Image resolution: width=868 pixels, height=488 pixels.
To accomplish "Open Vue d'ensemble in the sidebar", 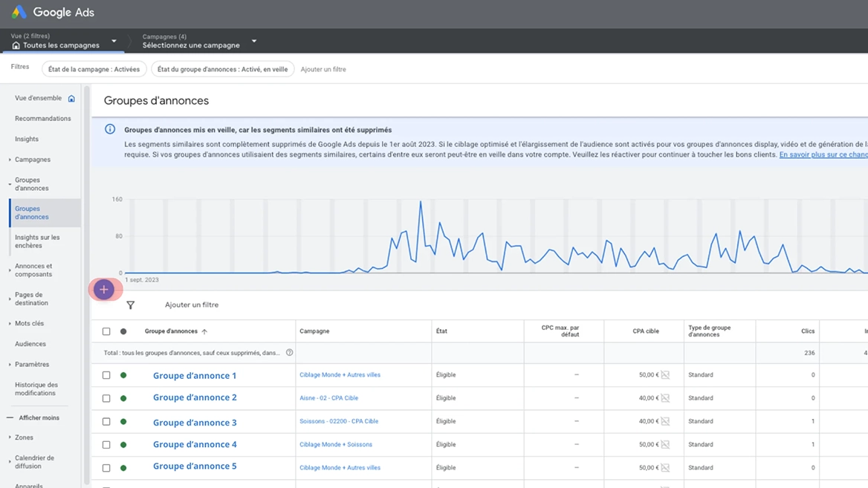I will [38, 98].
